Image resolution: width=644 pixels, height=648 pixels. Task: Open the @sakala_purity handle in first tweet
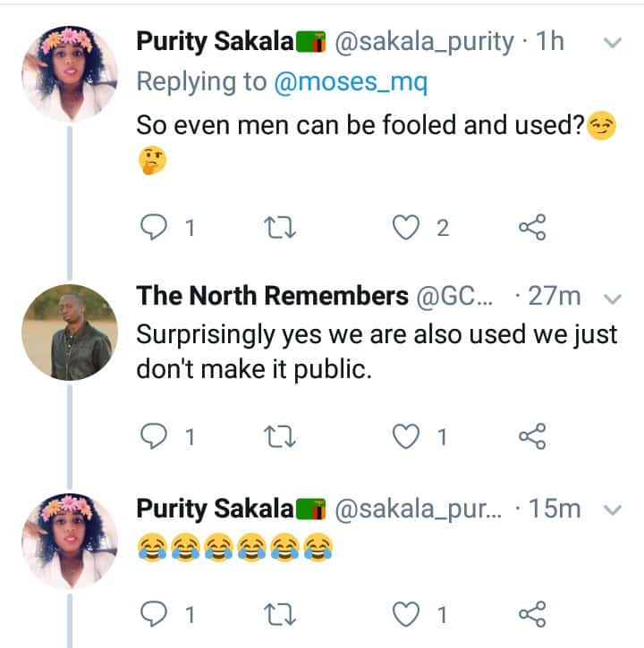click(424, 41)
